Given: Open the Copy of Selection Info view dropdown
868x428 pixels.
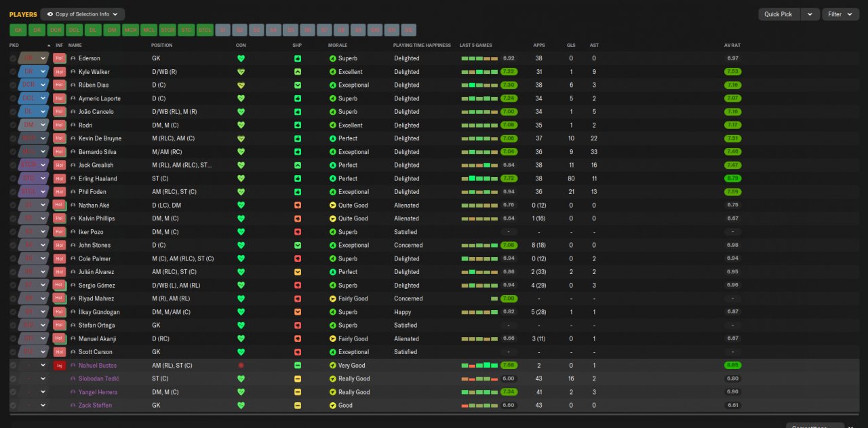Looking at the screenshot, I should [x=83, y=14].
